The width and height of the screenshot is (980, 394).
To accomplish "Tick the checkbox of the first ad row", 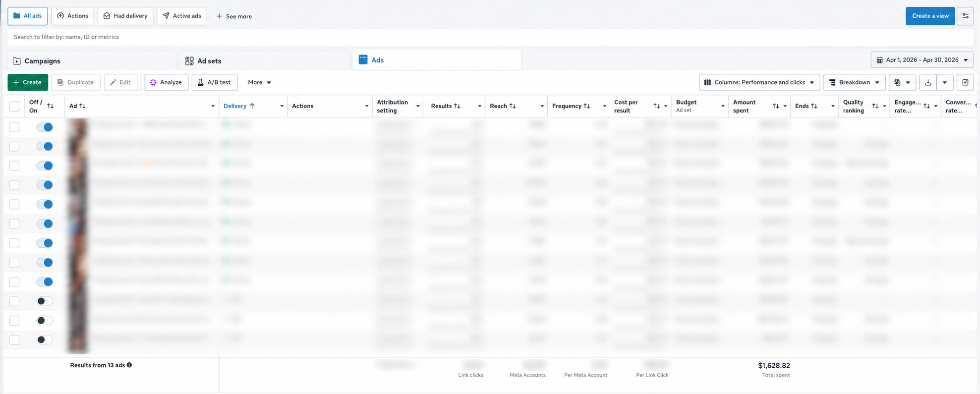I will 14,127.
